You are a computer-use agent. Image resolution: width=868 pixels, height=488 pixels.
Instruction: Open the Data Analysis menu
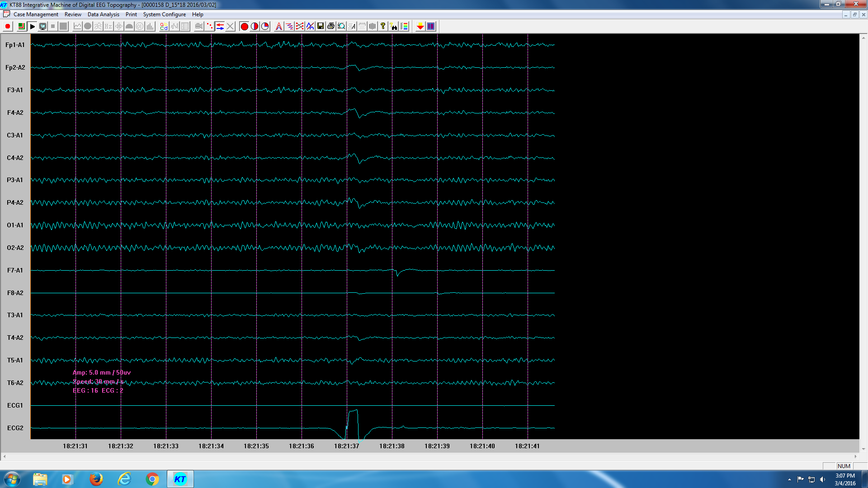[103, 14]
